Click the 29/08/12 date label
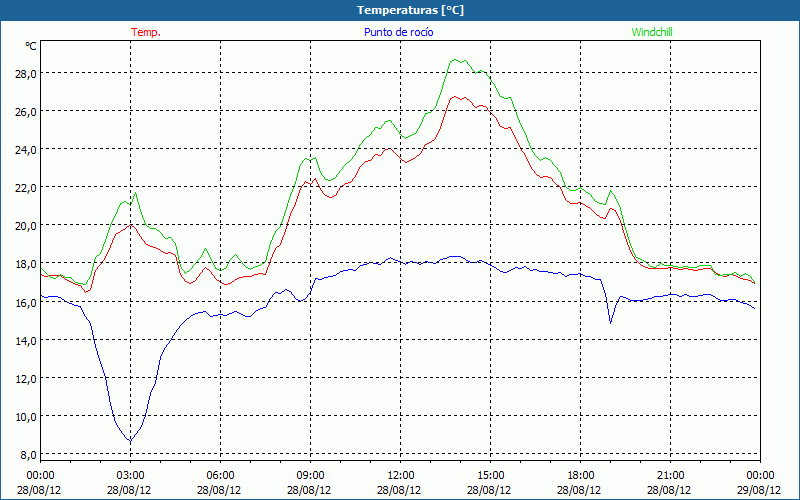The height and width of the screenshot is (500, 800). (x=759, y=490)
